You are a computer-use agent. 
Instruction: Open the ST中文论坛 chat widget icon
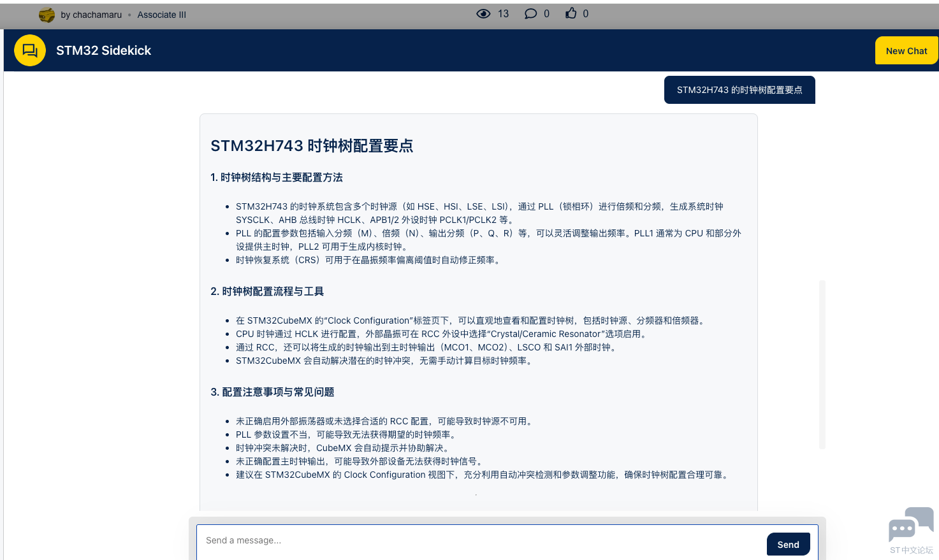(910, 524)
